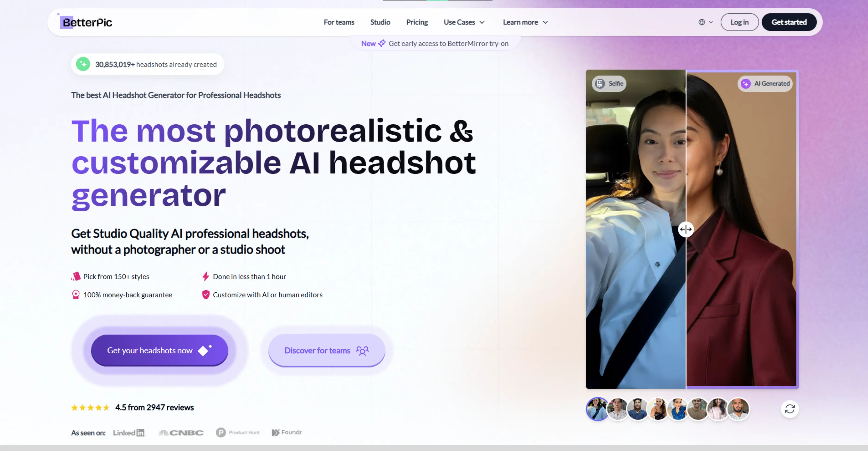Click the Pick from 150+ styles text
The image size is (868, 451).
116,277
